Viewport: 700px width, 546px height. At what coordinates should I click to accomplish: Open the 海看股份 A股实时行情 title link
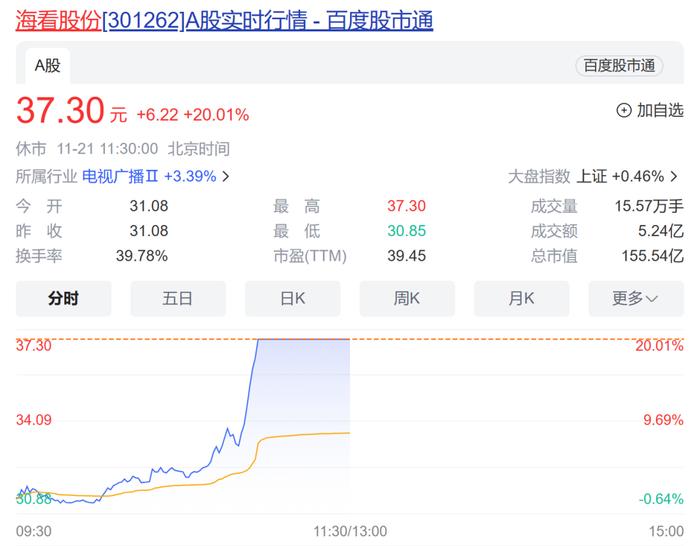[x=224, y=21]
